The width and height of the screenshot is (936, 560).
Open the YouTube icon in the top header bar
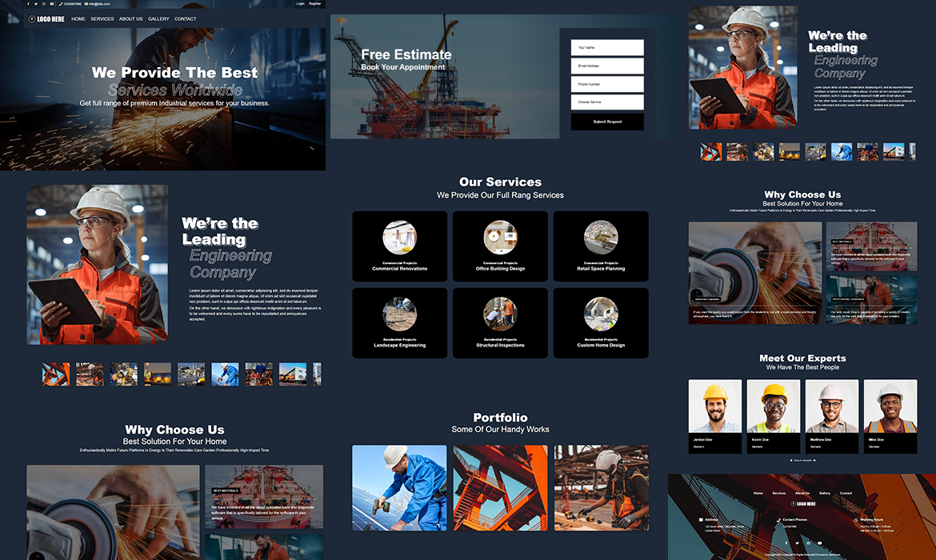pyautogui.click(x=52, y=4)
